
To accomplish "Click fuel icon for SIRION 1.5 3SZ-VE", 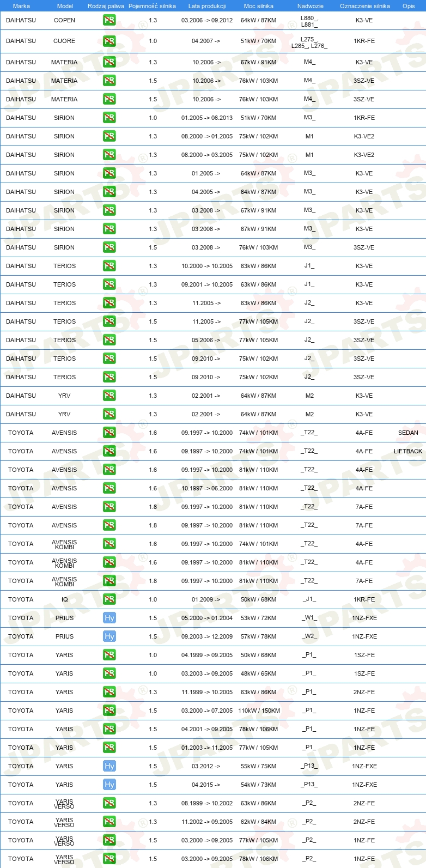I will click(x=109, y=247).
